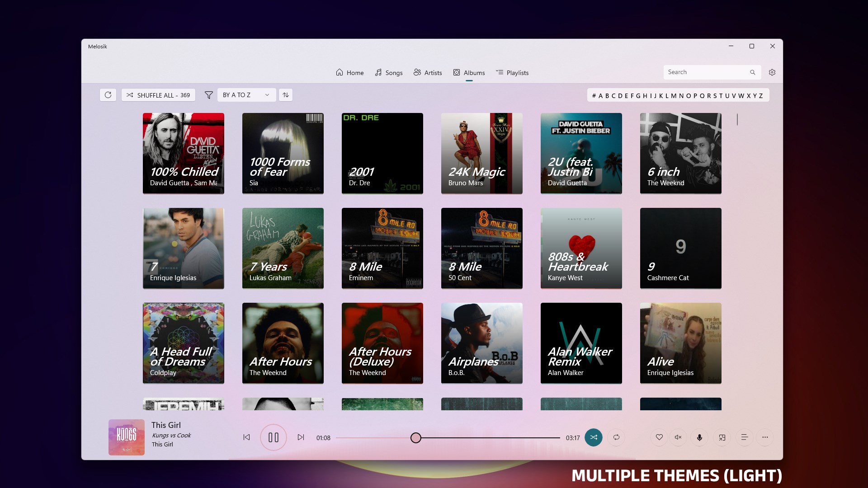Reverse sort order with arrows icon
The height and width of the screenshot is (488, 868).
pyautogui.click(x=286, y=95)
